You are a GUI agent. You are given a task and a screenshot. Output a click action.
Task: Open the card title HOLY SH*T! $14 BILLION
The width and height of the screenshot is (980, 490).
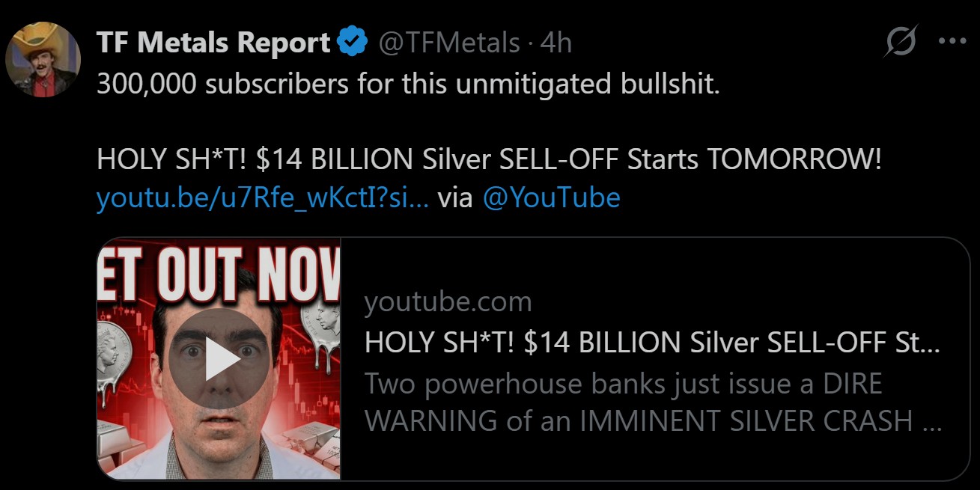[651, 343]
